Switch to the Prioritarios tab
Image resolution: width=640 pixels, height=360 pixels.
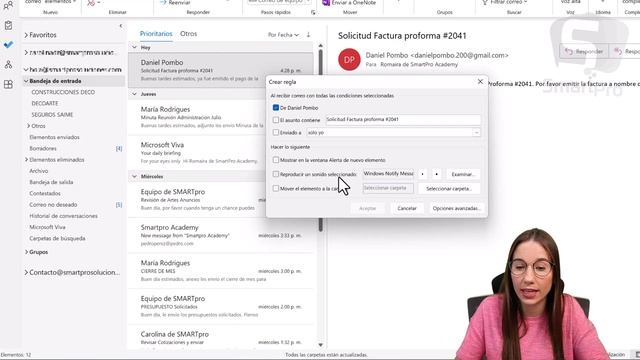pyautogui.click(x=156, y=34)
